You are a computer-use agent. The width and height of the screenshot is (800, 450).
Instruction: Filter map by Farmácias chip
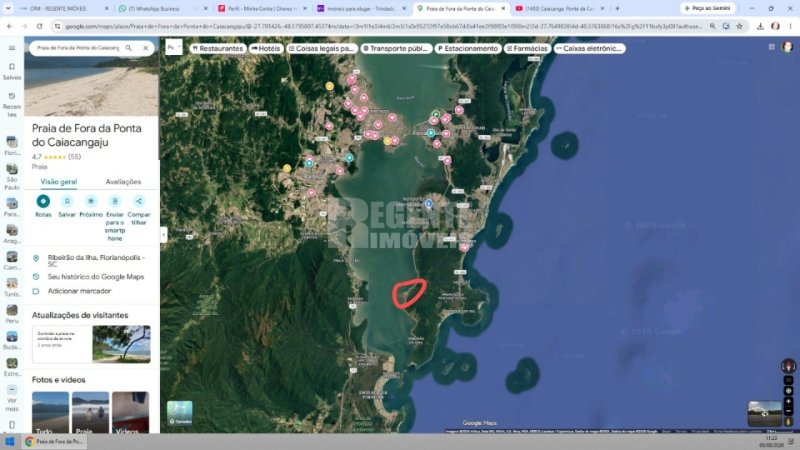coord(527,48)
